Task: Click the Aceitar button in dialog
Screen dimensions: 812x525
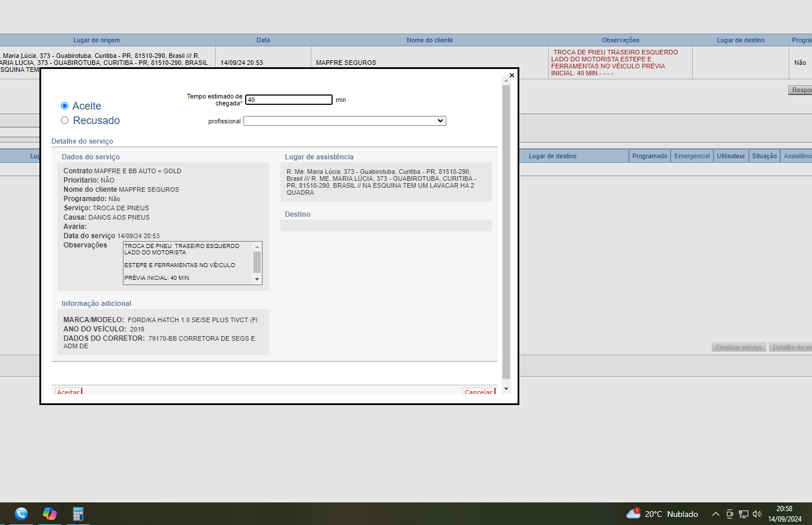Action: click(x=68, y=392)
